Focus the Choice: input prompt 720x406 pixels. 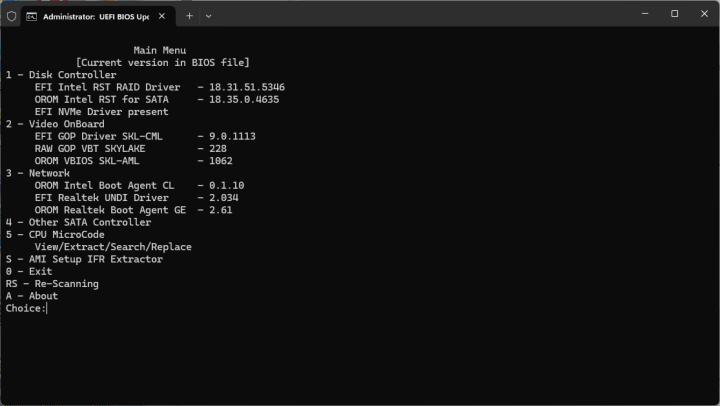27,309
